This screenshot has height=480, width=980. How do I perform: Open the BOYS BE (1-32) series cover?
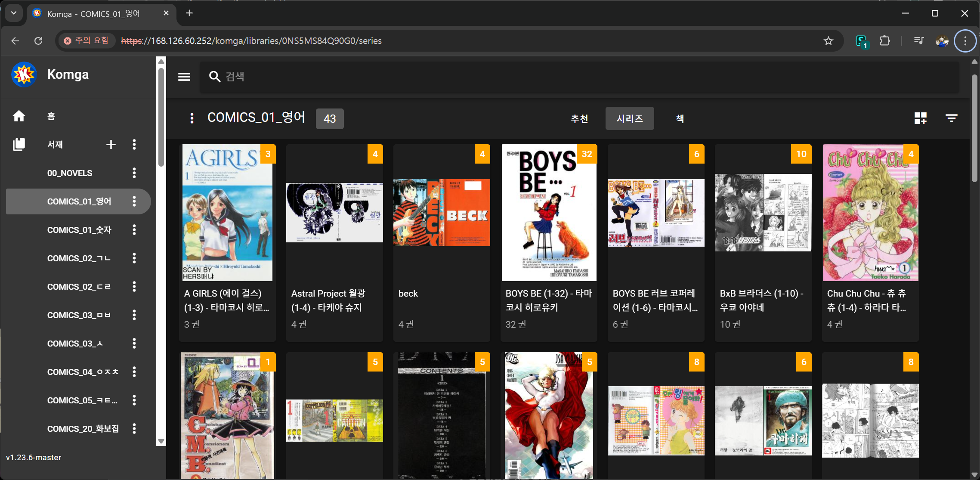click(548, 213)
